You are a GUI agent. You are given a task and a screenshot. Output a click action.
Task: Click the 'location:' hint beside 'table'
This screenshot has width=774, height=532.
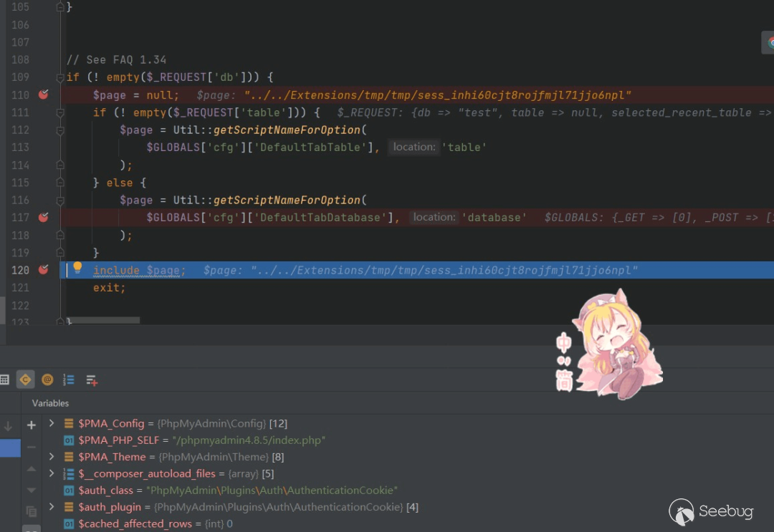click(414, 147)
